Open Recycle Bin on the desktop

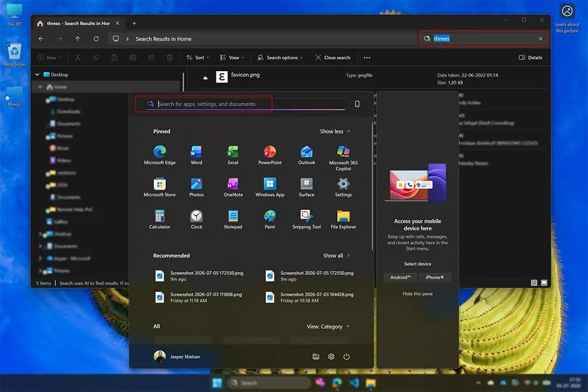[x=14, y=55]
